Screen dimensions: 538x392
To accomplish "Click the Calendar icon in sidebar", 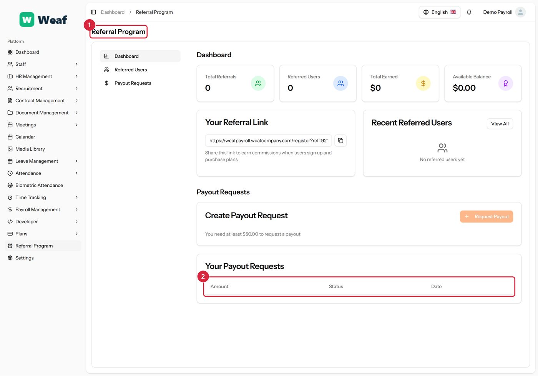I will point(10,137).
